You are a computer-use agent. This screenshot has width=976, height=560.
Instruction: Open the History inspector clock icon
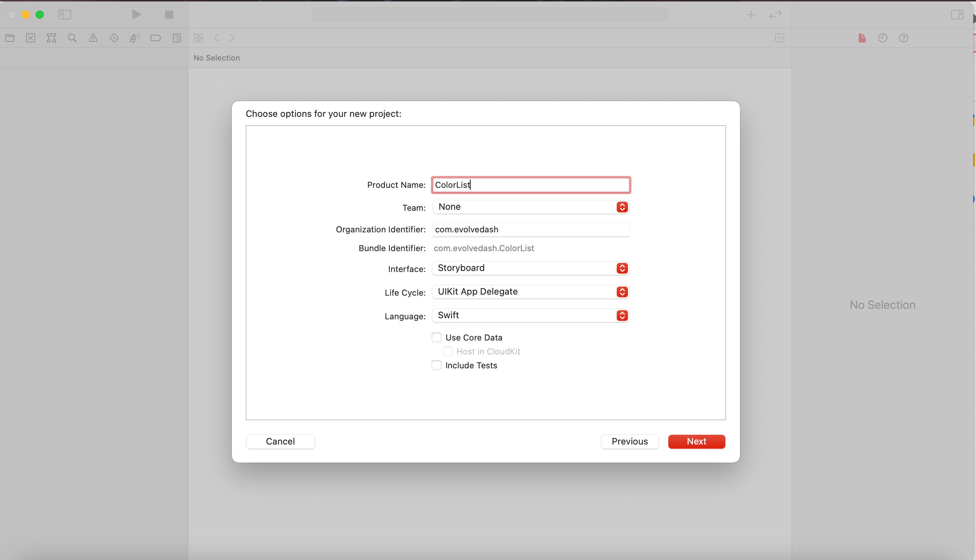(x=882, y=38)
